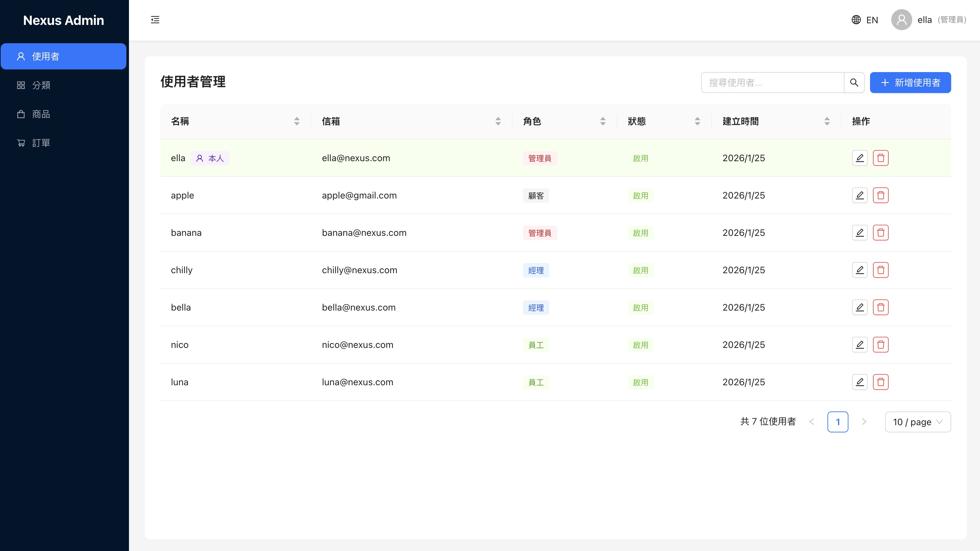Delete user luna
The width and height of the screenshot is (980, 551).
(880, 382)
